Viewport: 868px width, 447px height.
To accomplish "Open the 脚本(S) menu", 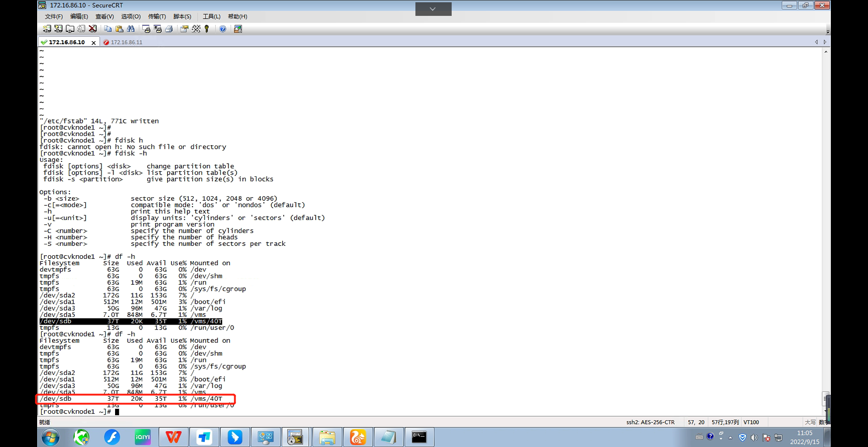I will point(183,17).
